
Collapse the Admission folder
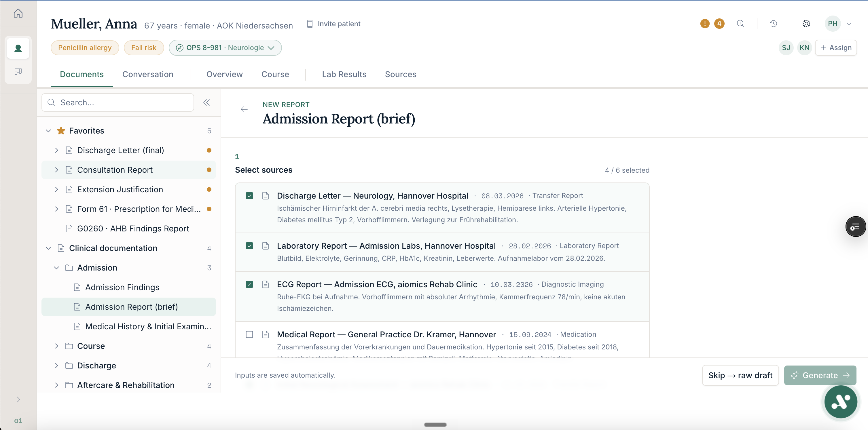click(56, 268)
